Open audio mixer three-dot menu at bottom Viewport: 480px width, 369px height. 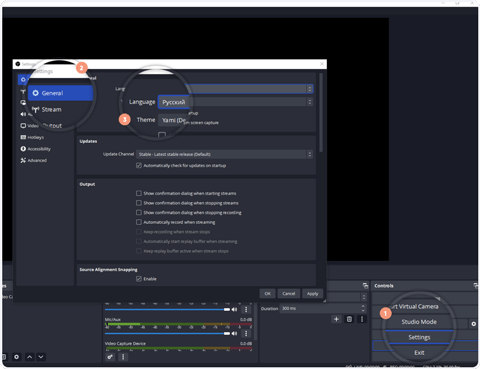tap(123, 357)
